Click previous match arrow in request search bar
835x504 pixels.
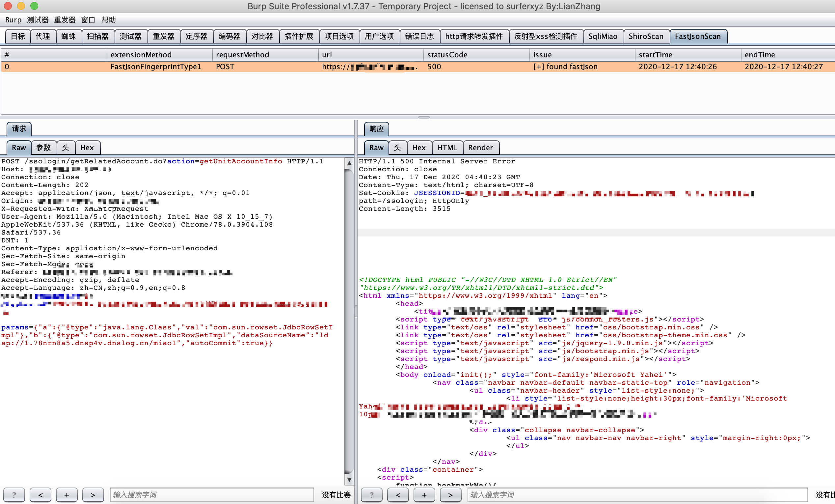[x=40, y=494]
